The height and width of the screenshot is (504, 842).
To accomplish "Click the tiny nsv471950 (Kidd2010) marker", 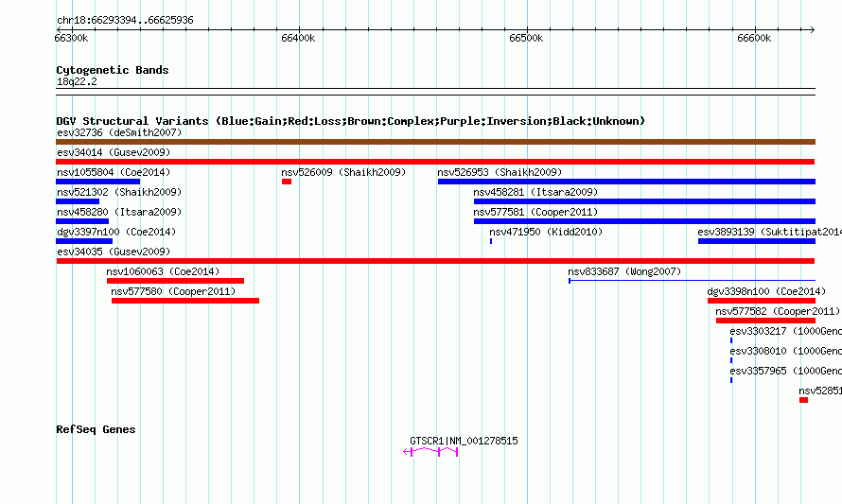I will (491, 241).
